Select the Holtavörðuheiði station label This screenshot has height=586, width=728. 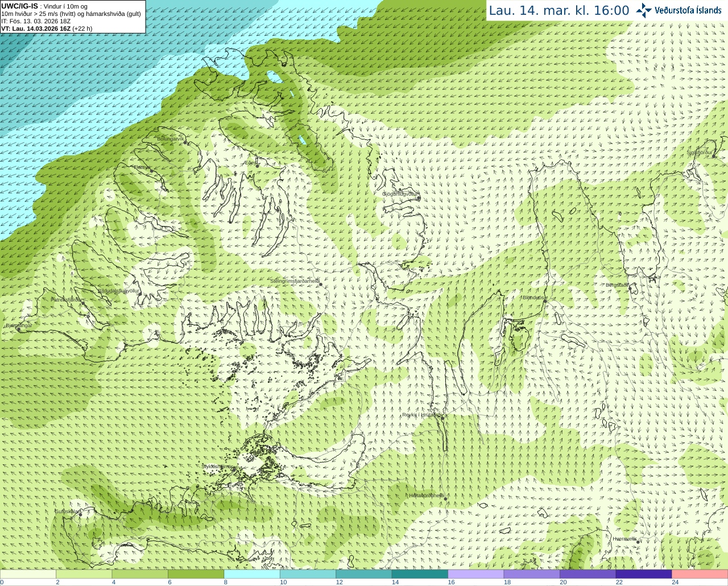point(427,496)
